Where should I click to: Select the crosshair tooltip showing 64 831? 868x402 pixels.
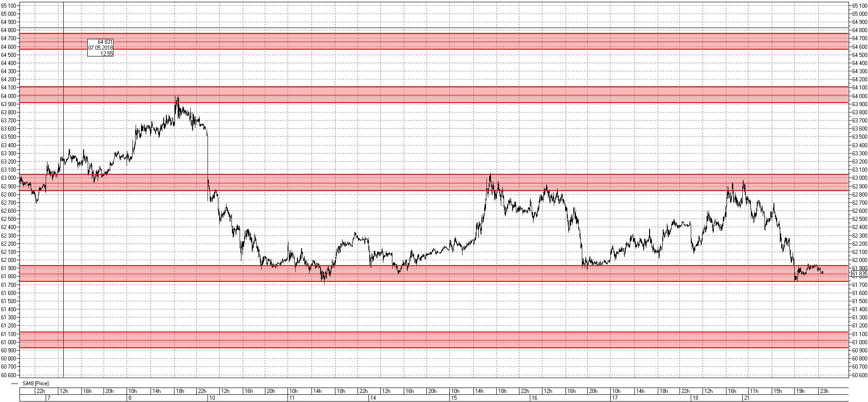coord(100,47)
